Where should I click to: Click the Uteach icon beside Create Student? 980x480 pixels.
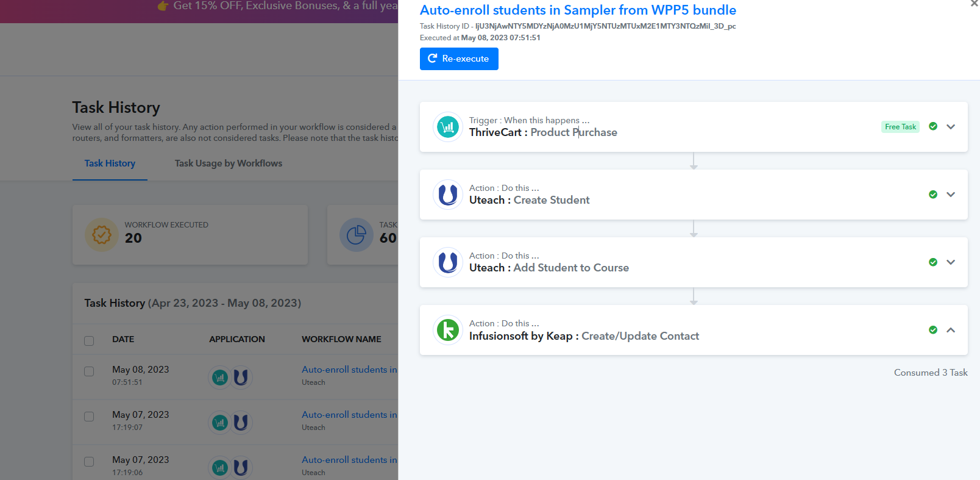click(448, 195)
